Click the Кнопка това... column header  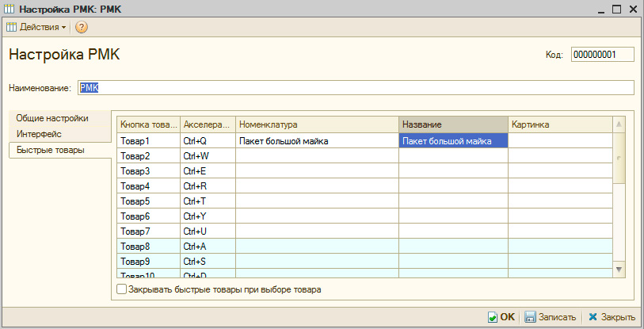(149, 124)
